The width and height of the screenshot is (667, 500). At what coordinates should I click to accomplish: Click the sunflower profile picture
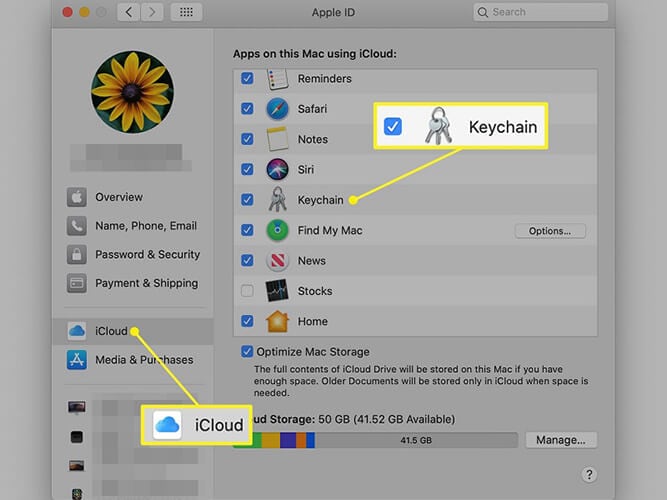(132, 92)
